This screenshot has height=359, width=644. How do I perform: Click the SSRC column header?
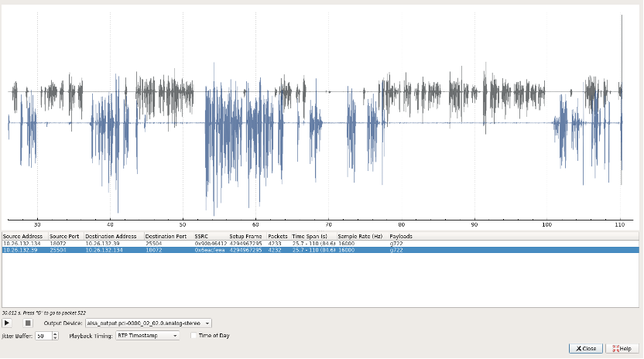pos(202,236)
